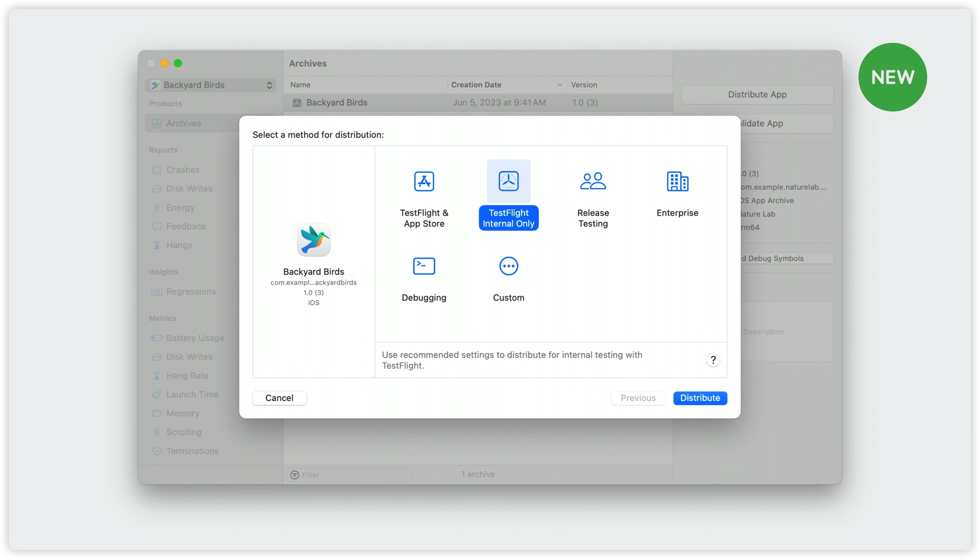Click the Distribute button

pos(700,398)
